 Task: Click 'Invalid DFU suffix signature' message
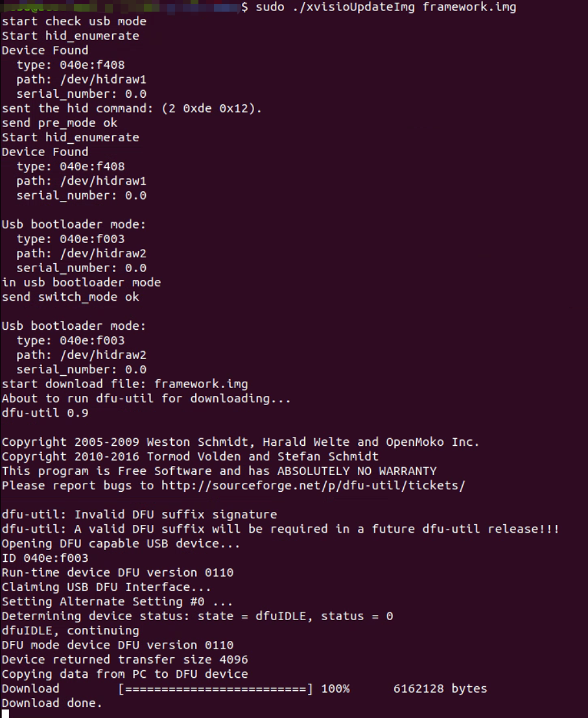pyautogui.click(x=176, y=515)
